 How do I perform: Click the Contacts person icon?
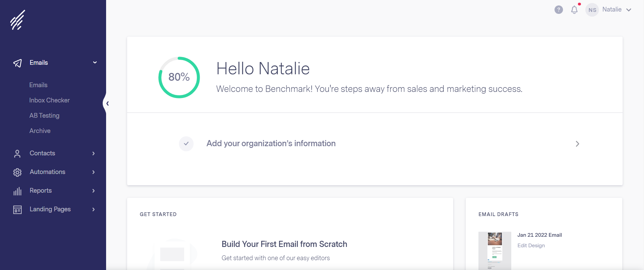[x=17, y=154]
